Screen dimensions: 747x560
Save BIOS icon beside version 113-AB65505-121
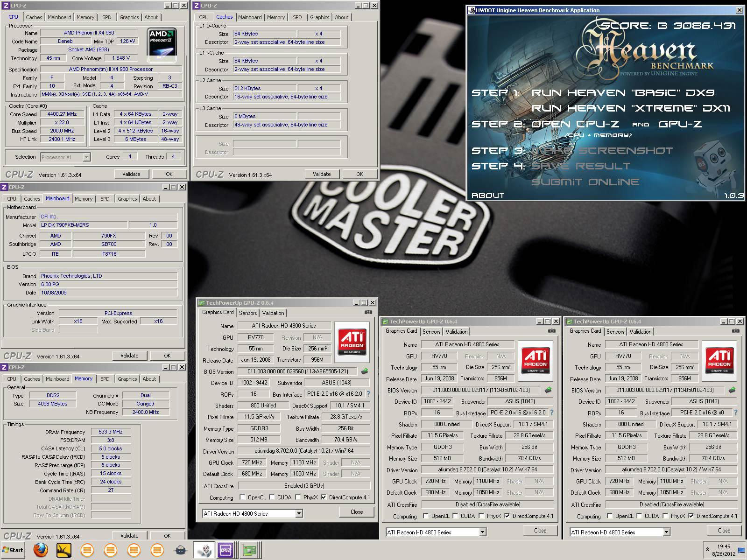coord(365,371)
